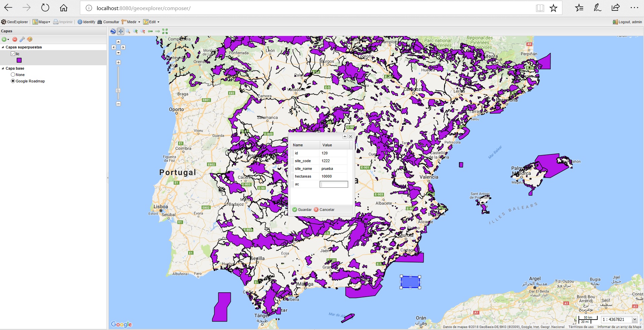
Task: Click the Términos de uso link
Action: pos(581,327)
